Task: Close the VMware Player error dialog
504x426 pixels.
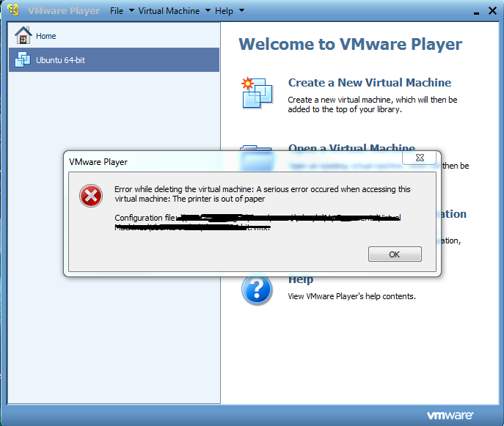Action: [x=420, y=158]
